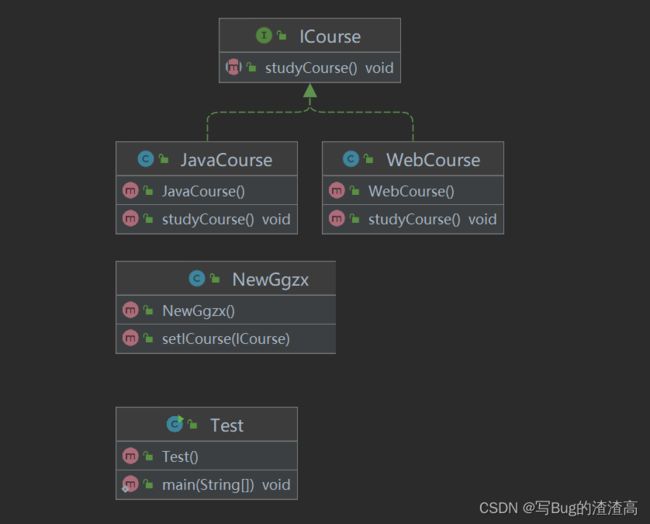Click the static method icon beside main(String[])
Image resolution: width=650 pixels, height=524 pixels.
(130, 484)
